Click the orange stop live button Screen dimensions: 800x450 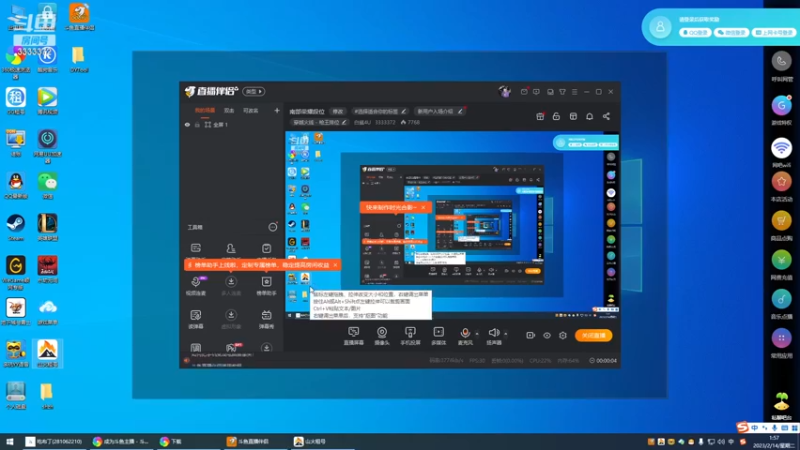point(593,335)
